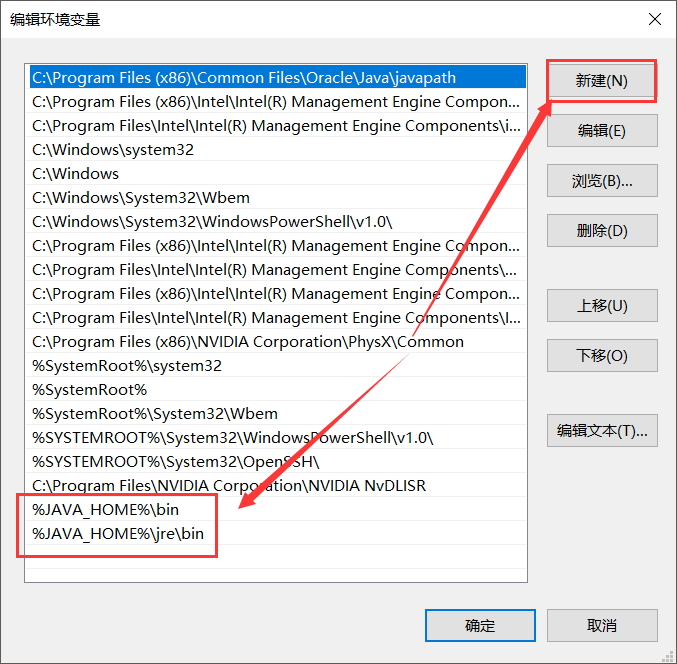Click the 编辑(E) button
This screenshot has height=664, width=677.
tap(601, 131)
